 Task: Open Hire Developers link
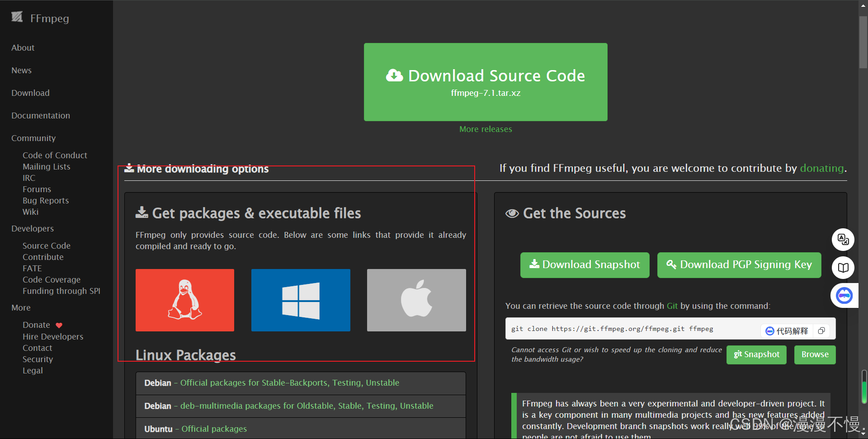(53, 336)
